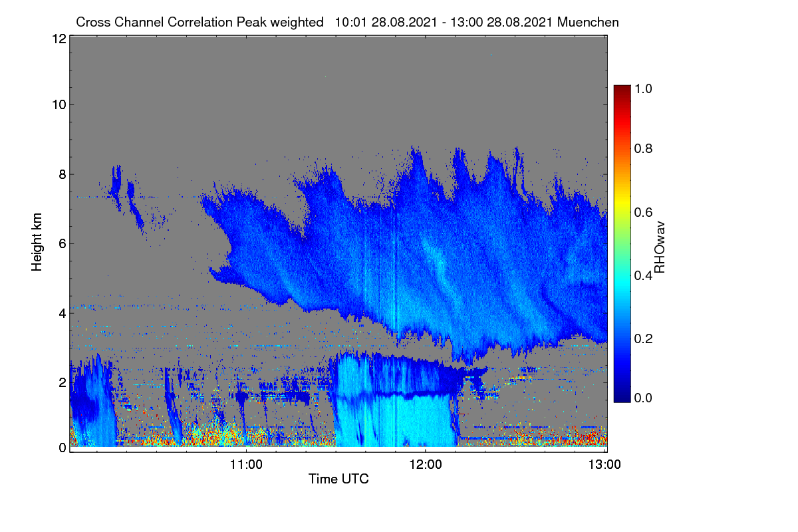Image resolution: width=798 pixels, height=532 pixels.
Task: Click the height tick label 4
Action: coord(62,312)
